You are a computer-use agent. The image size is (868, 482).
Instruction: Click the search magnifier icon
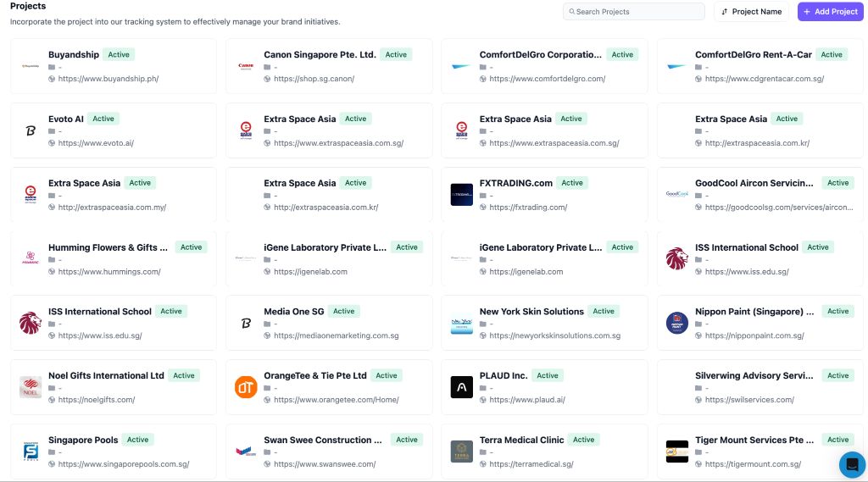572,12
